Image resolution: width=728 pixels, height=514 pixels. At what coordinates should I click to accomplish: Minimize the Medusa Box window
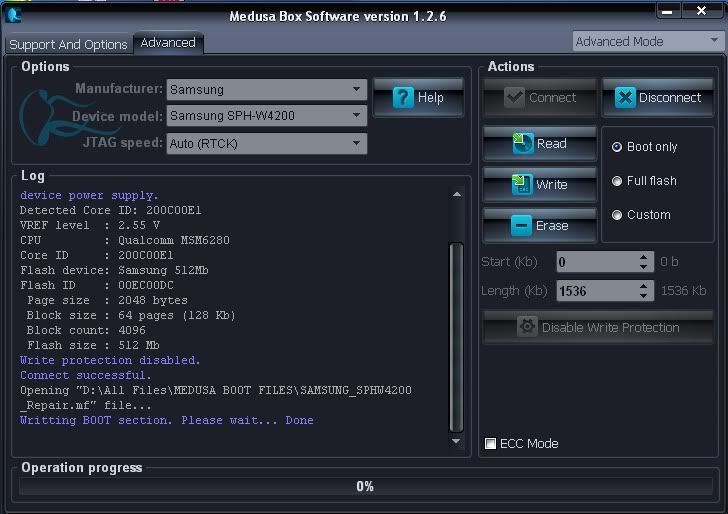tap(668, 11)
